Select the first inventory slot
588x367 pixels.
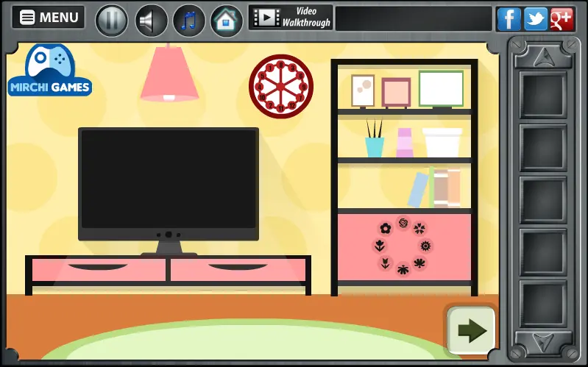tap(543, 95)
